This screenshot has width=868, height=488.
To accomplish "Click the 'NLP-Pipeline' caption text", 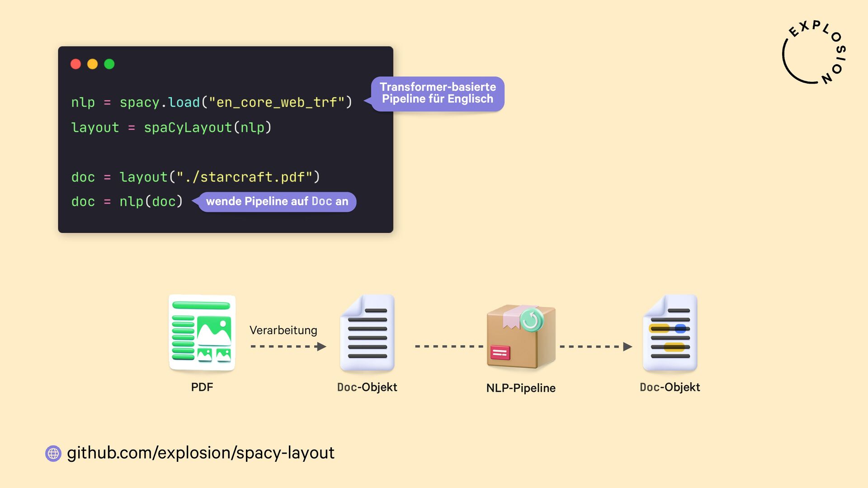I will point(521,388).
